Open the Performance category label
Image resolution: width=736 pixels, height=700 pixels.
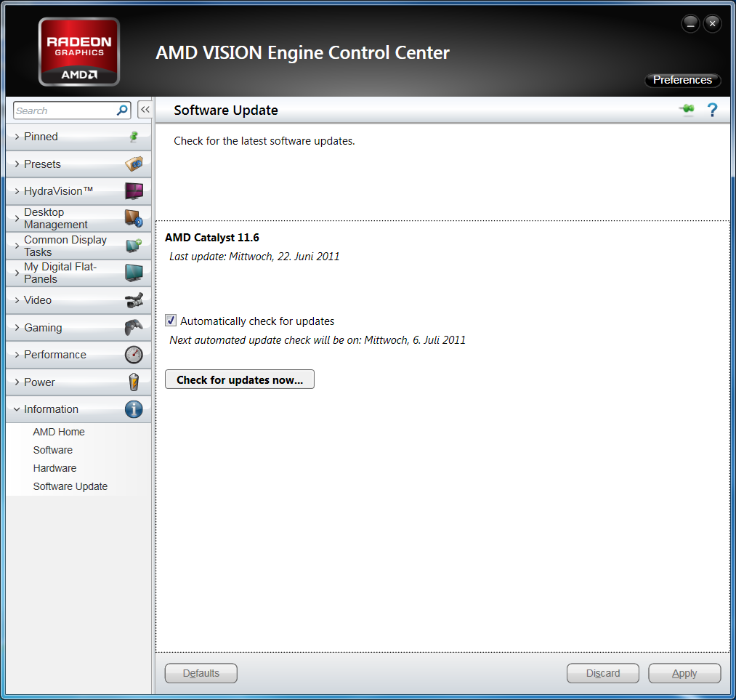[55, 355]
